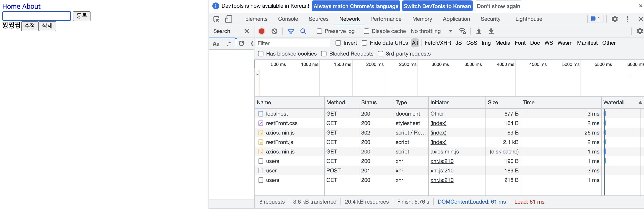Screen dimensions: 644x209
Task: Toggle match case Aa in search
Action: click(216, 44)
